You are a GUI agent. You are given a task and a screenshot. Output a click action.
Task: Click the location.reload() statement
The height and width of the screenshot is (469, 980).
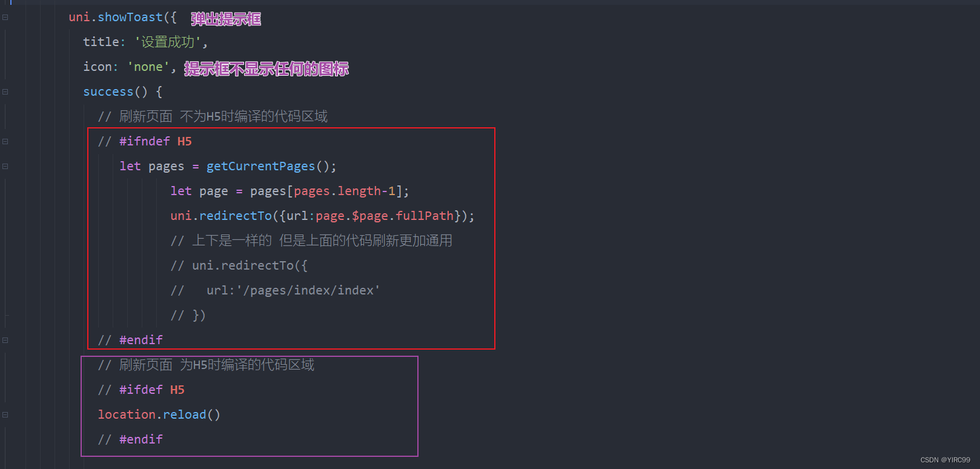point(159,414)
